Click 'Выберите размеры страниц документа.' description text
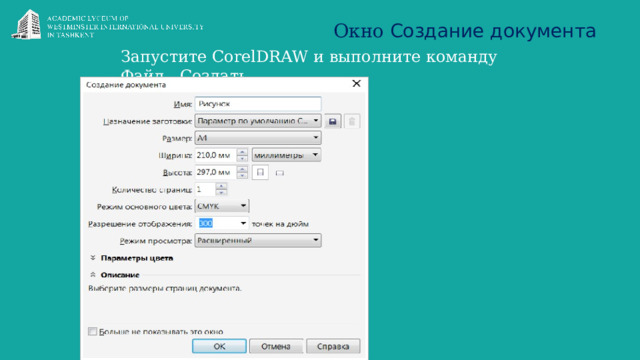 [x=165, y=288]
